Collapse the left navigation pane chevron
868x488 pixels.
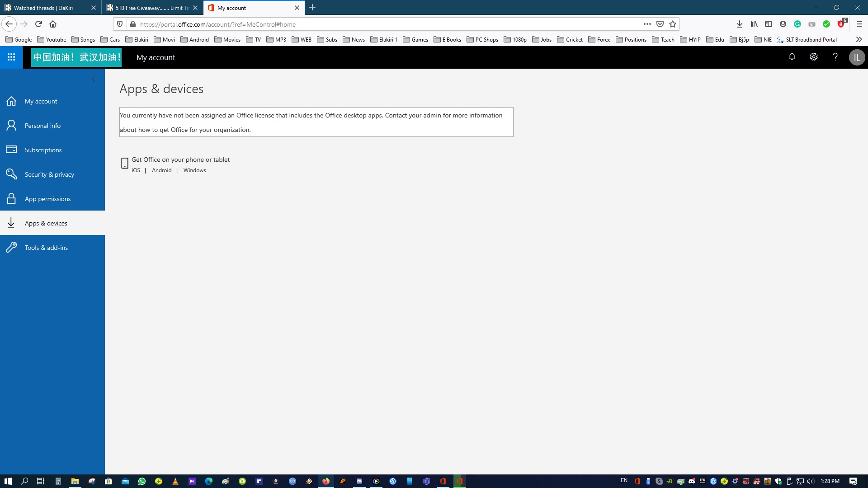(94, 79)
